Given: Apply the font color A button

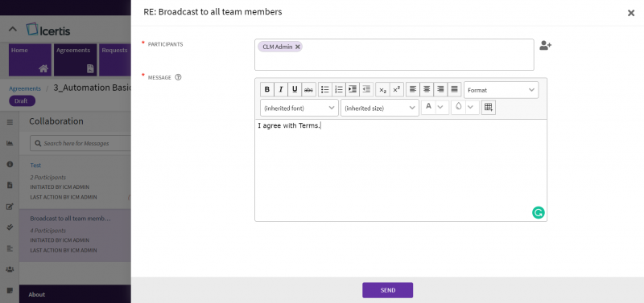Looking at the screenshot, I should click(428, 107).
